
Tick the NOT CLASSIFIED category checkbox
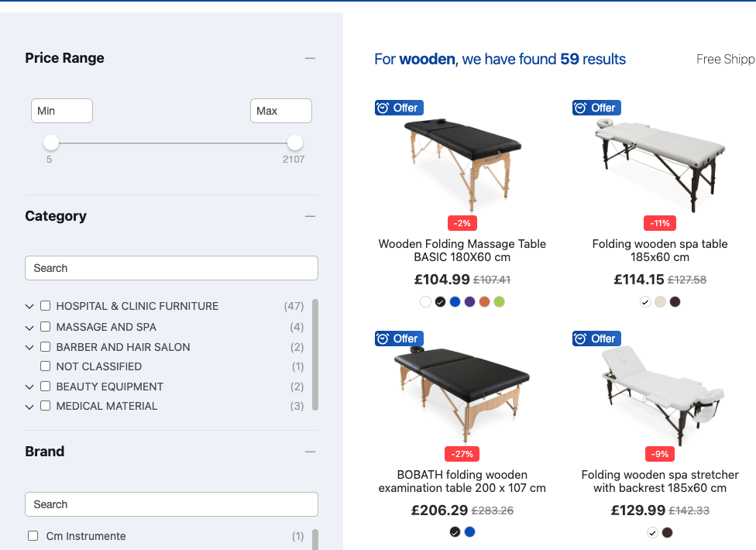pos(46,366)
